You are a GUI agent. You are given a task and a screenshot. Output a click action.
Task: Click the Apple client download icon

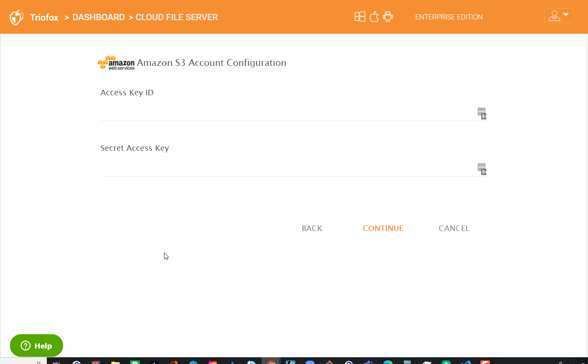(374, 17)
